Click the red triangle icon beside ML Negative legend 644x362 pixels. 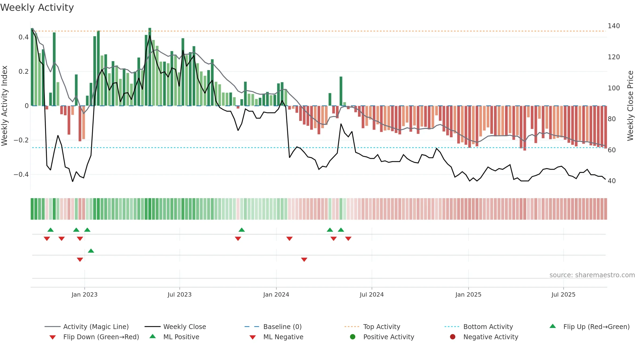pos(253,337)
